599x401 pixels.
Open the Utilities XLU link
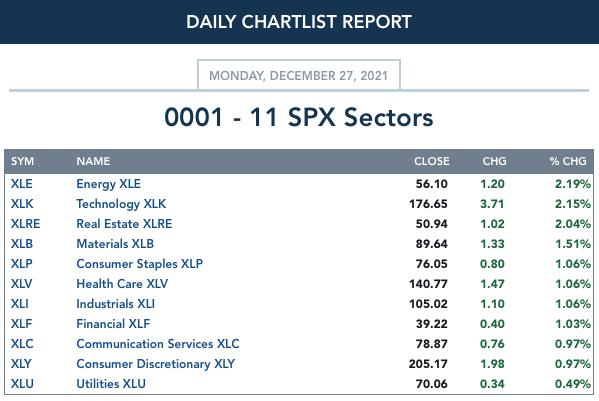(111, 384)
